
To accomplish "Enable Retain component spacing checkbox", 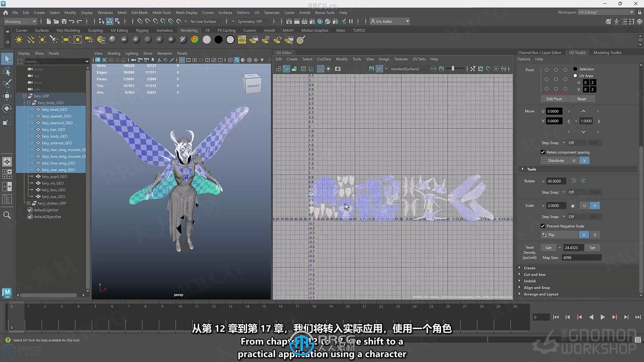I will coord(543,152).
